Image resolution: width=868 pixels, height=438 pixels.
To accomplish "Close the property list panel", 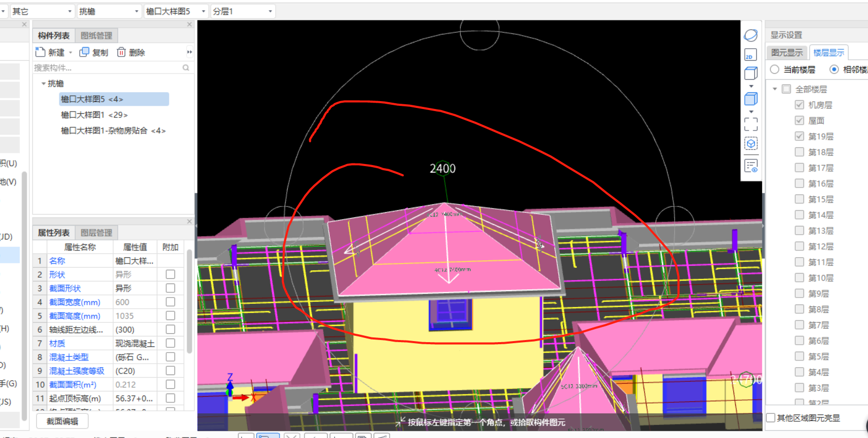I will pos(189,222).
